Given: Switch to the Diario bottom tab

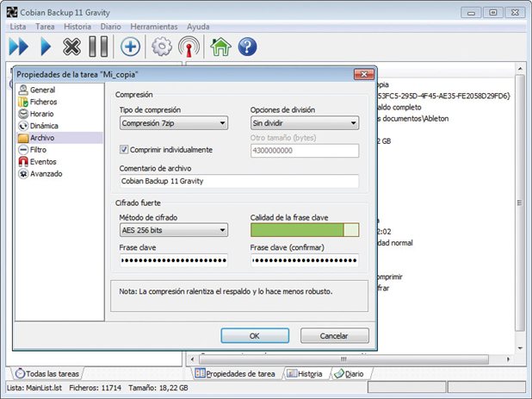Looking at the screenshot, I should point(349,373).
